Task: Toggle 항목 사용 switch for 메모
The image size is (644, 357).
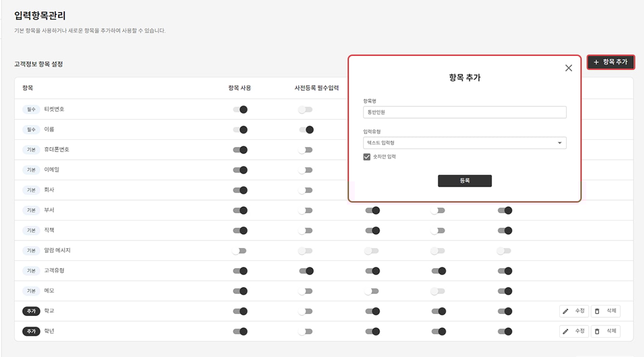Action: click(240, 291)
